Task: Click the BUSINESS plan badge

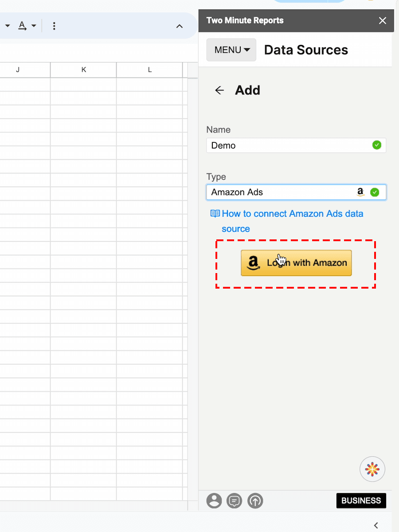Action: [x=361, y=501]
